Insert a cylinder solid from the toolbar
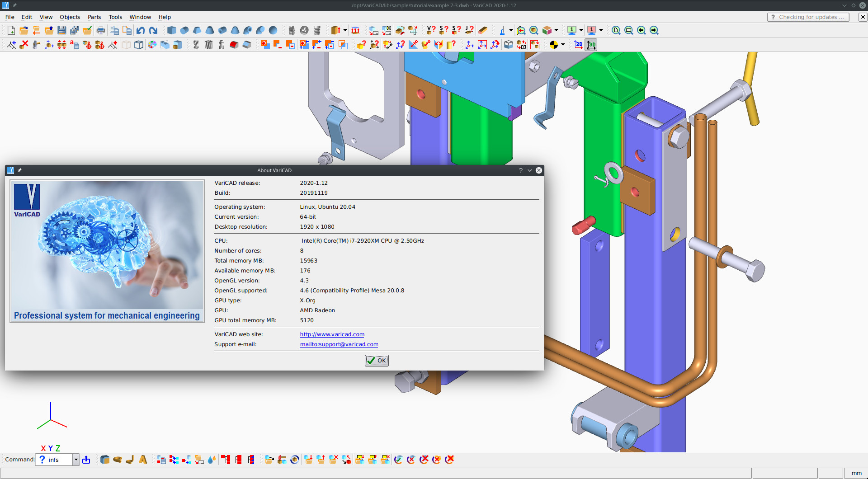This screenshot has width=868, height=479. coord(184,30)
